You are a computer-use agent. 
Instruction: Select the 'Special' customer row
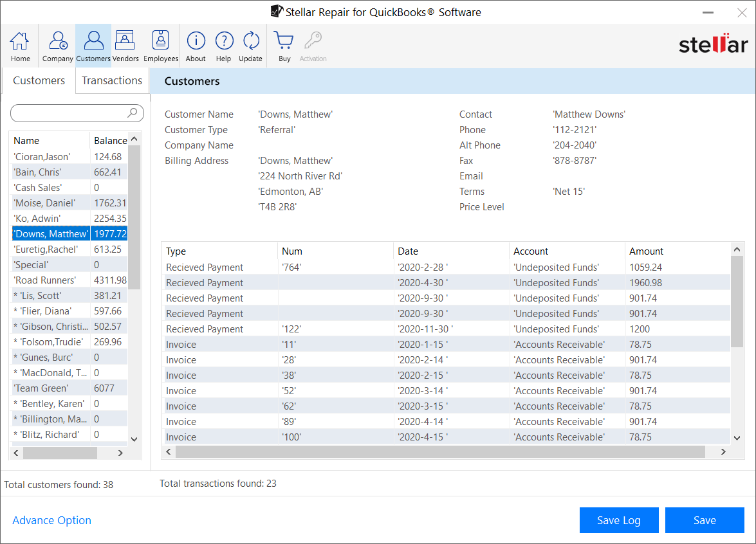click(x=70, y=264)
